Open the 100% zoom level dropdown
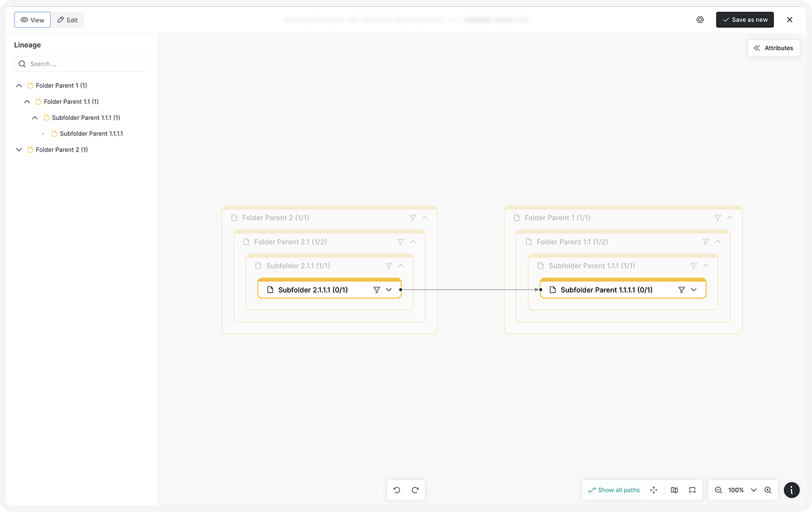This screenshot has height=512, width=812. coord(753,490)
